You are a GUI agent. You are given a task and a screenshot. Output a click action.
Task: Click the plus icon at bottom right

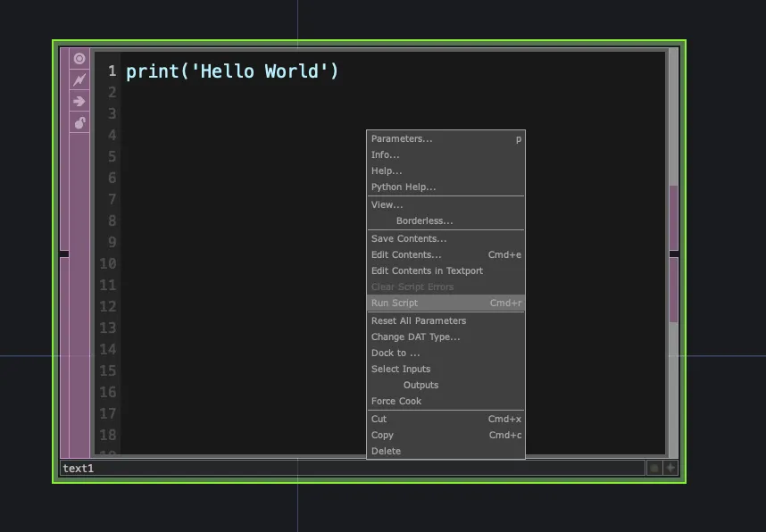pos(668,467)
